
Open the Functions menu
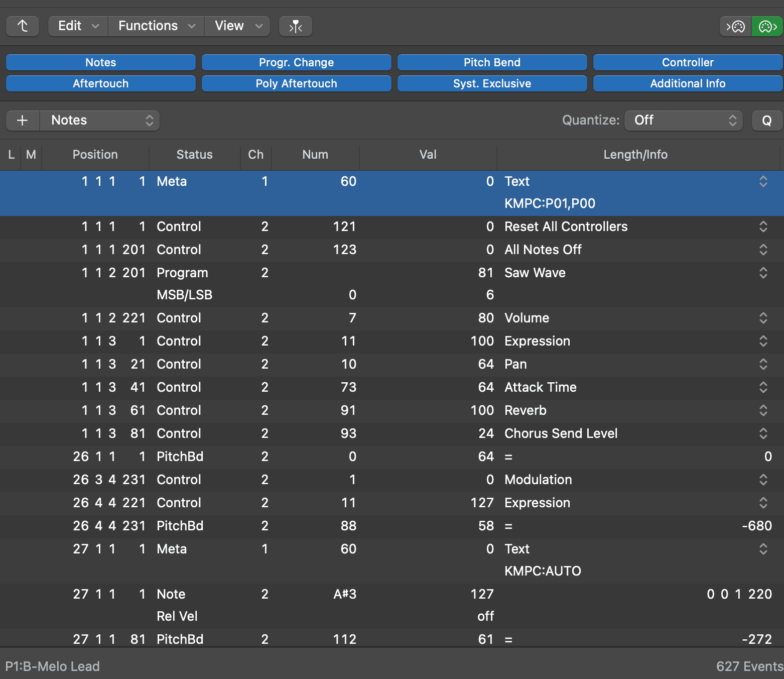coord(156,26)
